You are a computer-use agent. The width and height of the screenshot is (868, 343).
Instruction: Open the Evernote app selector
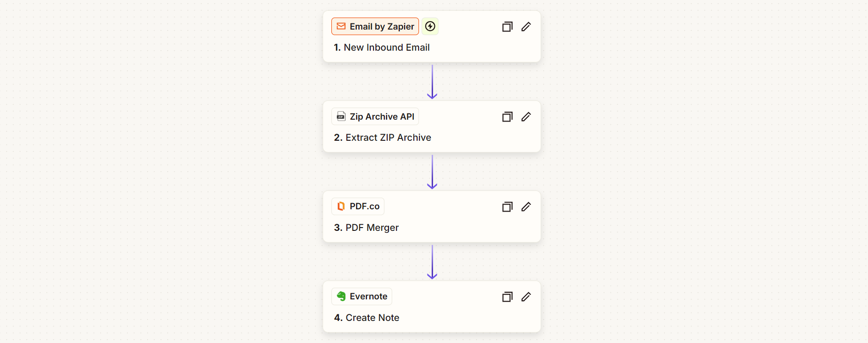point(361,296)
